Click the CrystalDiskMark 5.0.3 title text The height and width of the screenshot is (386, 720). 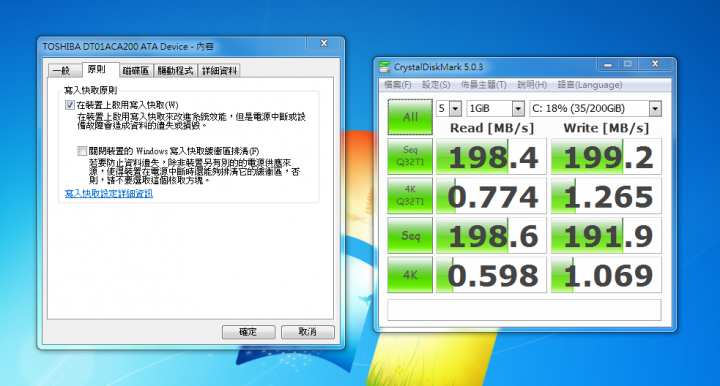tap(439, 67)
